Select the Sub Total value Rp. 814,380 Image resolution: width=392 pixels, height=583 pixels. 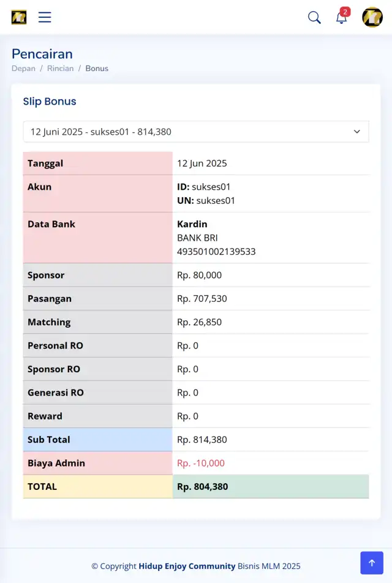click(202, 440)
